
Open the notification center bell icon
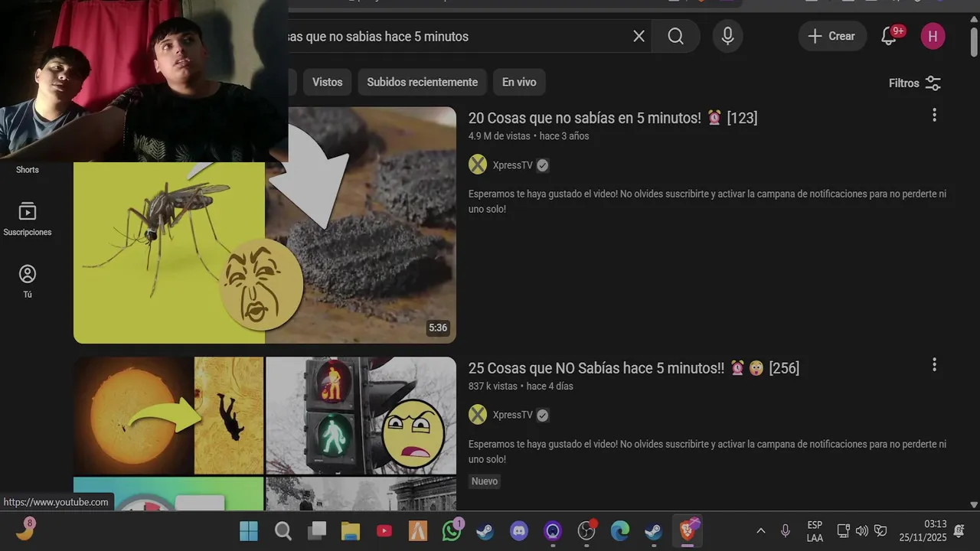(x=959, y=530)
